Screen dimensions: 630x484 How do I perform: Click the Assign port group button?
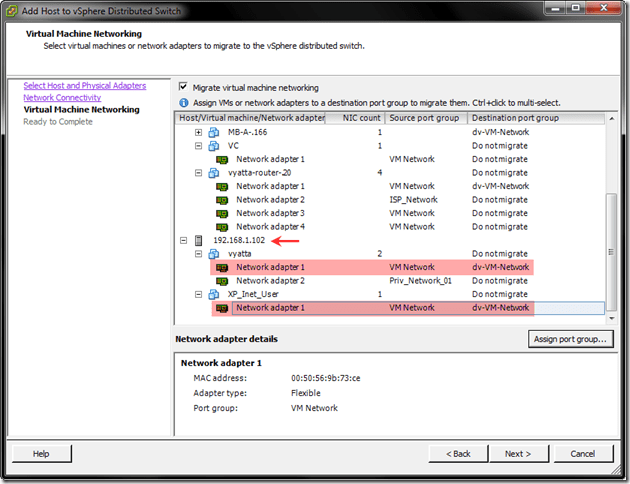[x=569, y=339]
